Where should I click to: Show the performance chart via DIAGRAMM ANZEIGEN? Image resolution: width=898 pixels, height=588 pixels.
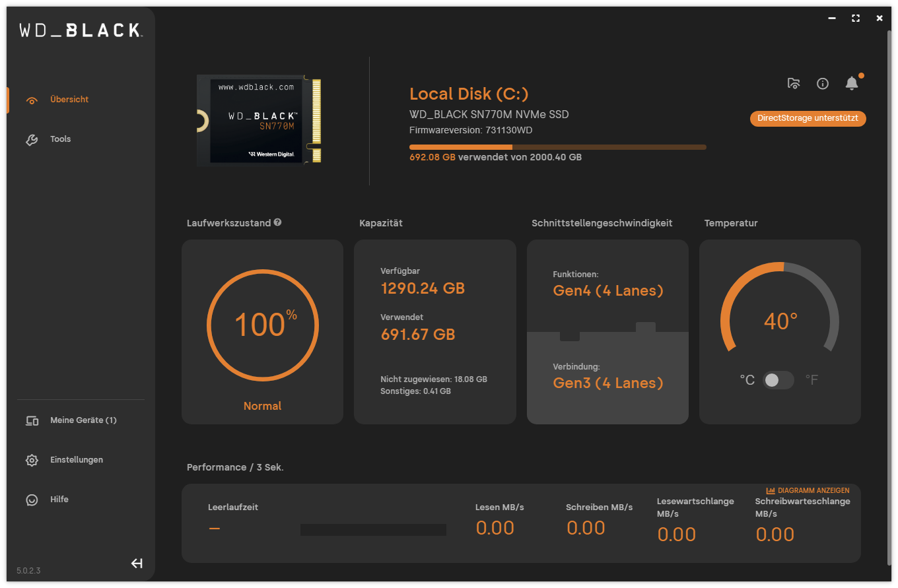coord(808,490)
